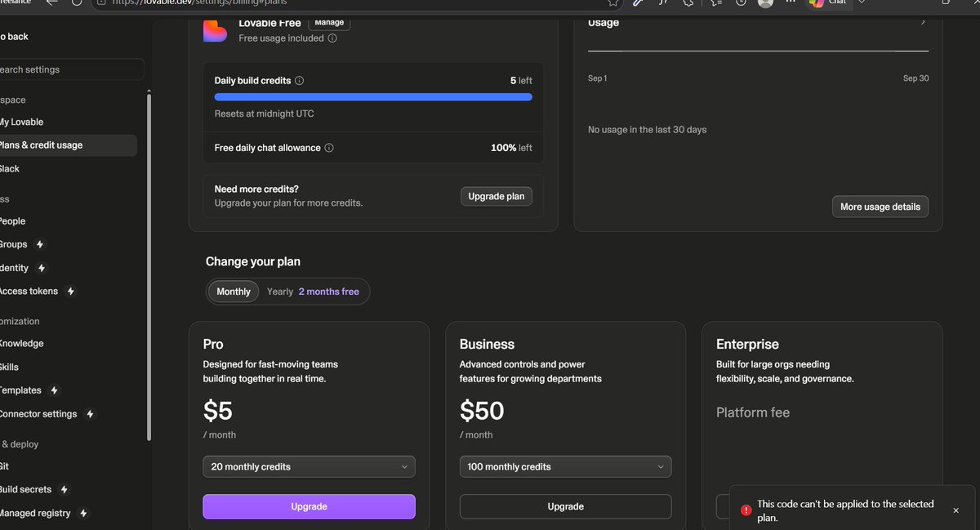The width and height of the screenshot is (980, 530).
Task: Expand Usage panel with chevron arrow
Action: [923, 22]
